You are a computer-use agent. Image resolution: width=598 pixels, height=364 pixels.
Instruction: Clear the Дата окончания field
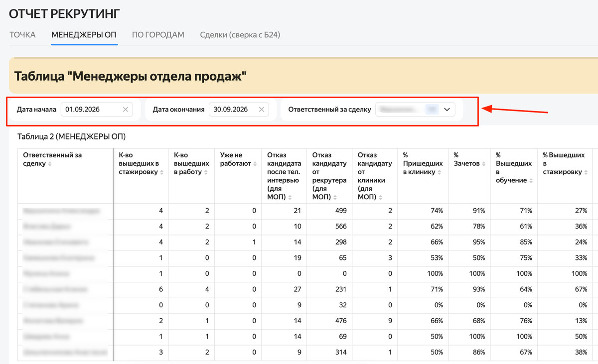(262, 110)
